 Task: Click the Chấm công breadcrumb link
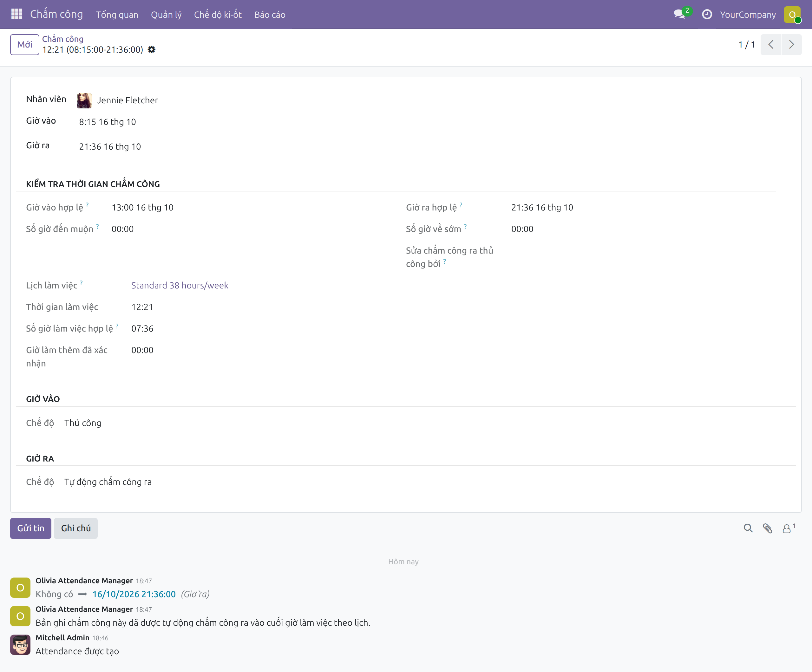tap(62, 39)
